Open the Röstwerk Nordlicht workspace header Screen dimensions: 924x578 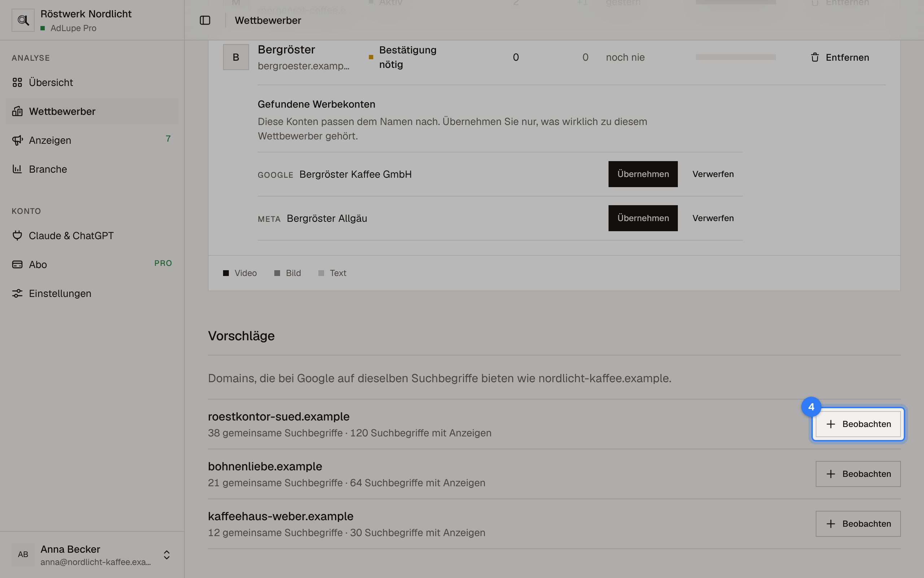point(92,20)
